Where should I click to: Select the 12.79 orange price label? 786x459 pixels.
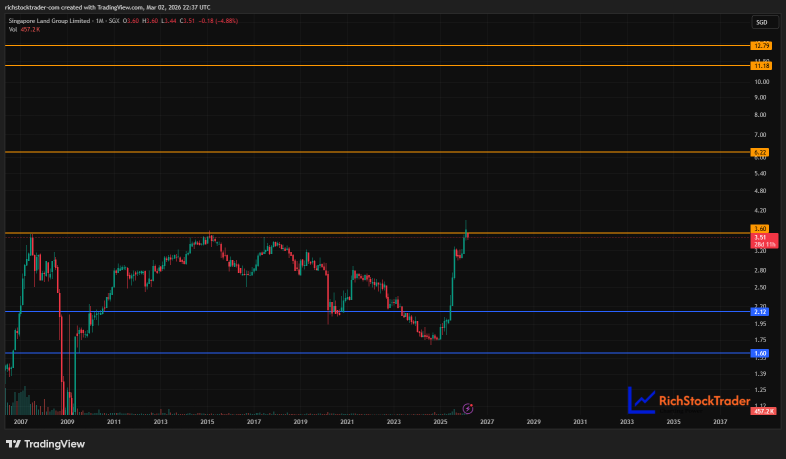[x=760, y=46]
